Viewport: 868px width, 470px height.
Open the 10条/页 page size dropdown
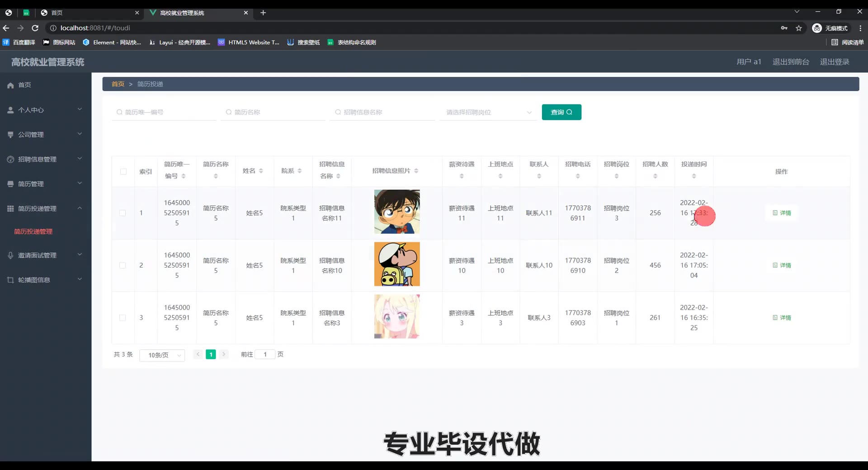coord(162,355)
